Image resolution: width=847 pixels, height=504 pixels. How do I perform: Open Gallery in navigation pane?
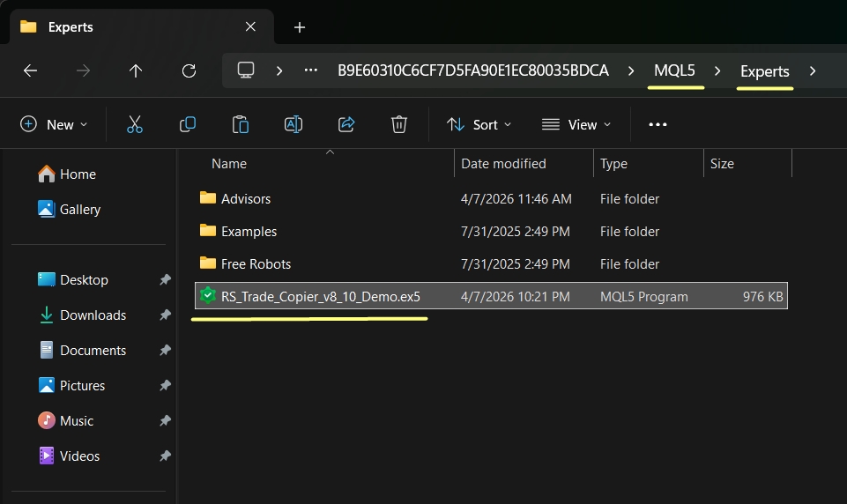(69, 209)
